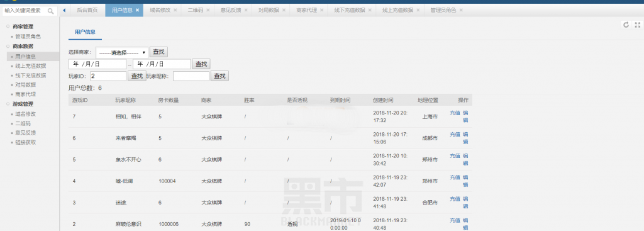The image size is (644, 231).
Task: Click 编辑 for player 嘘-低调
Action: point(465,181)
